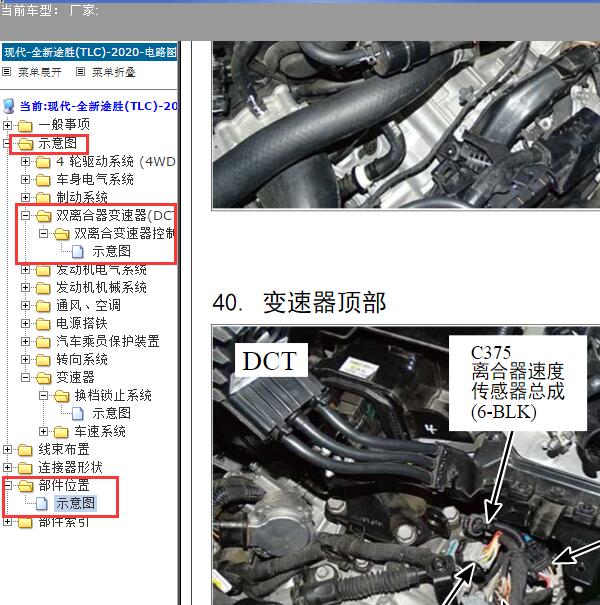The width and height of the screenshot is (600, 605).
Task: Click the 变速器 open folder icon
Action: click(x=43, y=378)
